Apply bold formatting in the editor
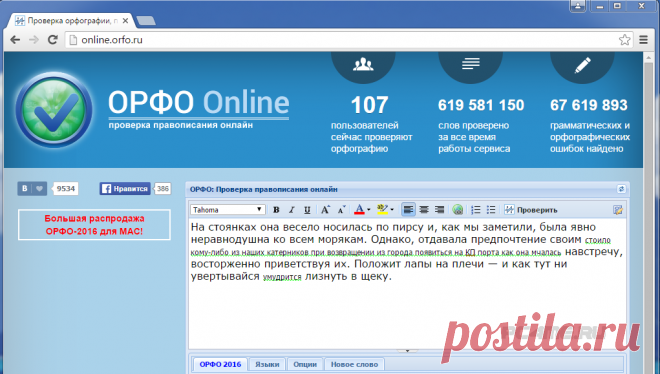 point(276,210)
